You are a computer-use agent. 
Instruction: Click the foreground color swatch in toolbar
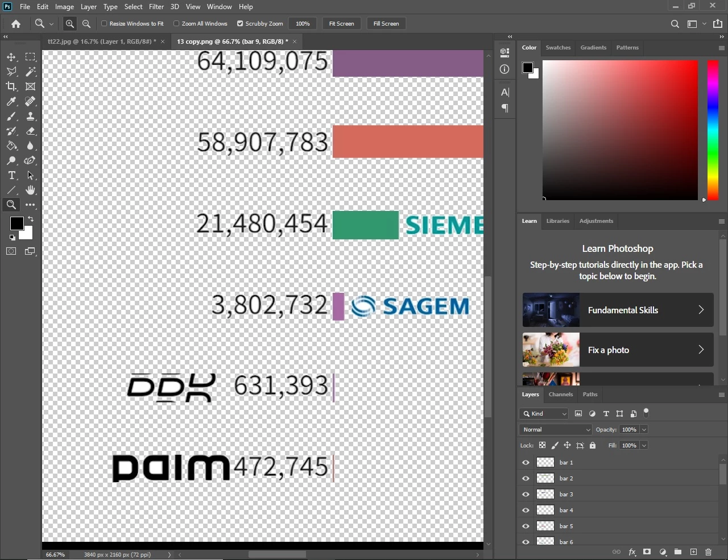tap(16, 223)
